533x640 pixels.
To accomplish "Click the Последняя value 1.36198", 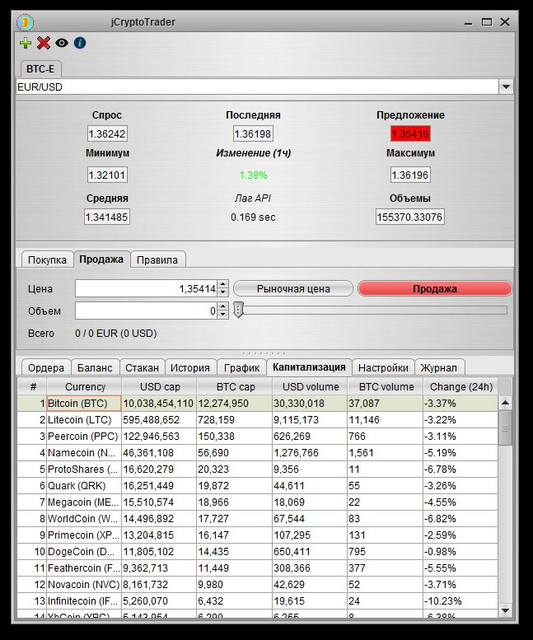I will point(253,134).
